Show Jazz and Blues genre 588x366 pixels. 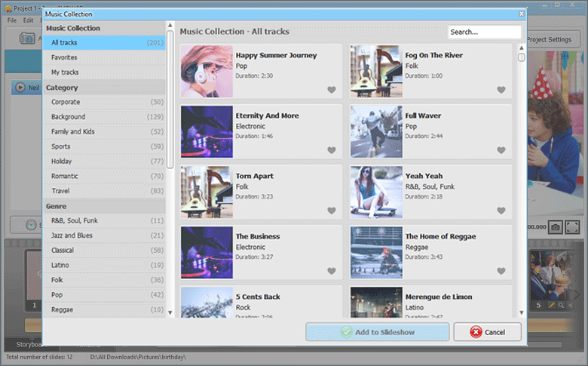coord(104,235)
